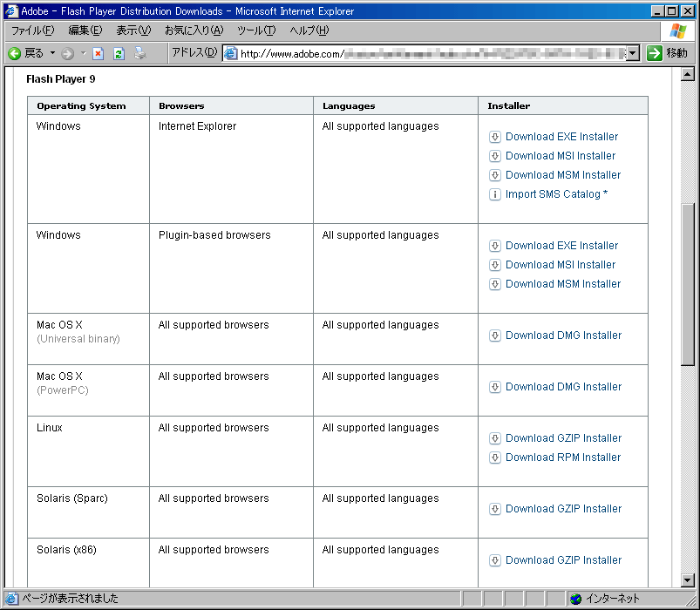Click download icon for Solaris Sparc GZIP Installer
The image size is (700, 610).
coord(494,509)
